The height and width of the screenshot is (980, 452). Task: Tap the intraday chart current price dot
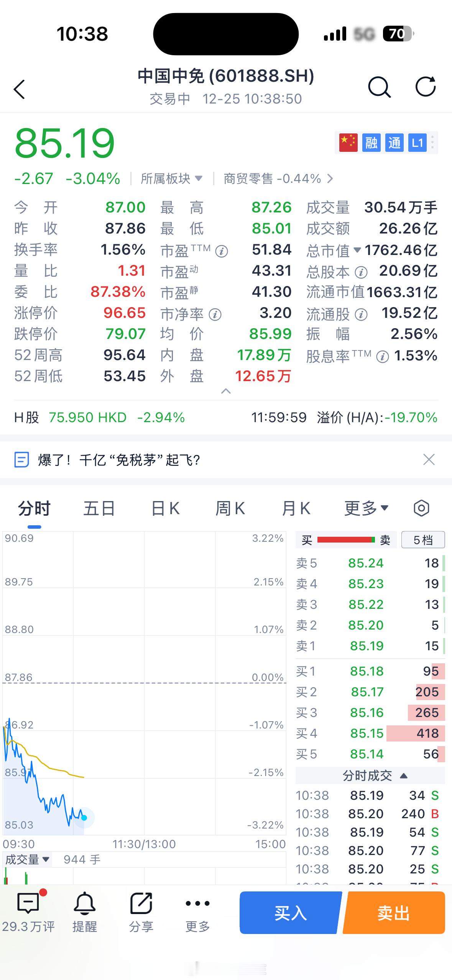pyautogui.click(x=84, y=818)
